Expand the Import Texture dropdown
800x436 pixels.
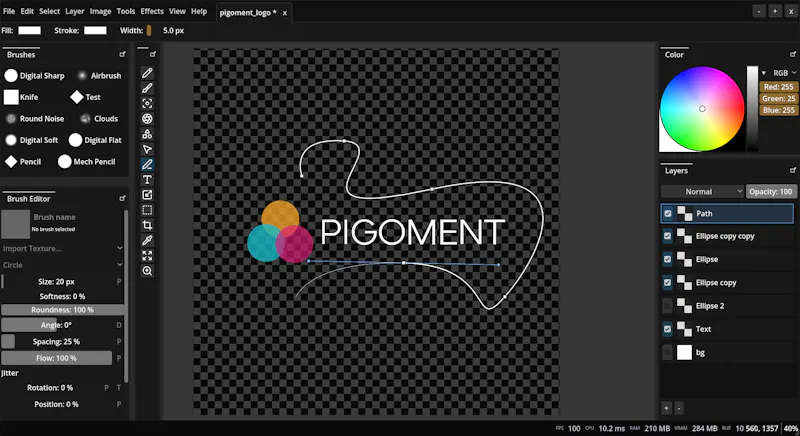point(62,248)
